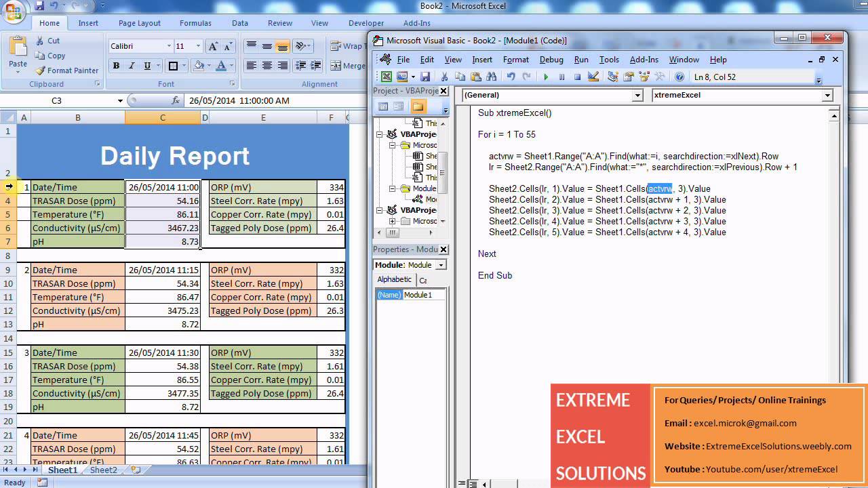Toggle Bold formatting in Excel ribbon
The width and height of the screenshot is (868, 488).
116,66
